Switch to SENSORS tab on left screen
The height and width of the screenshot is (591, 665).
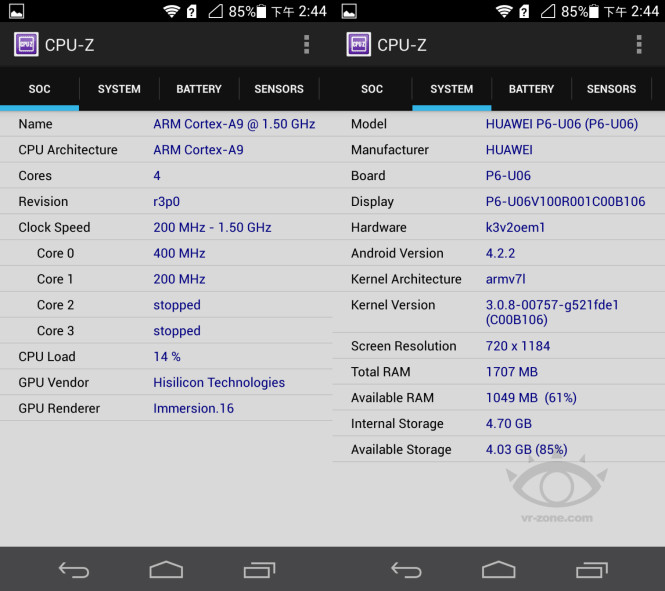tap(279, 89)
